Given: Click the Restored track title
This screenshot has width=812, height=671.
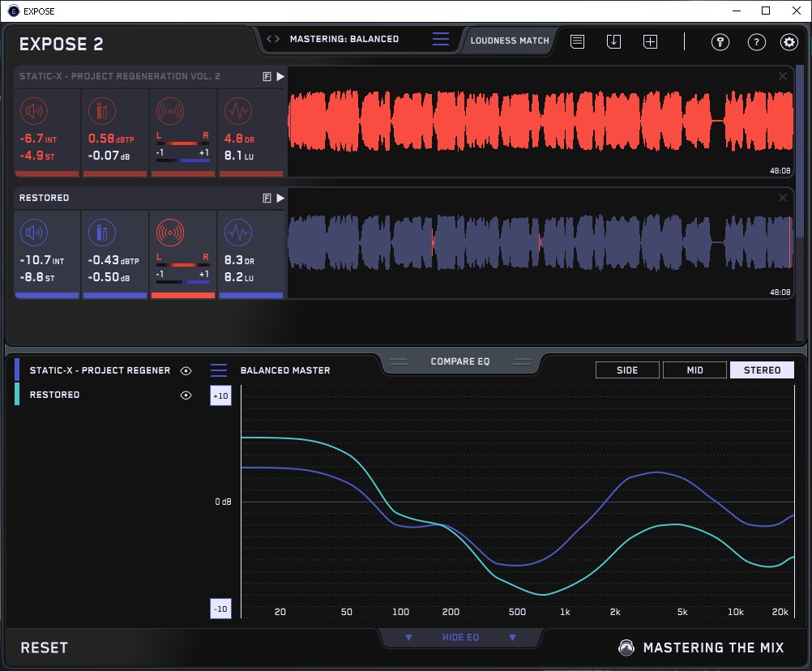Looking at the screenshot, I should click(x=44, y=198).
